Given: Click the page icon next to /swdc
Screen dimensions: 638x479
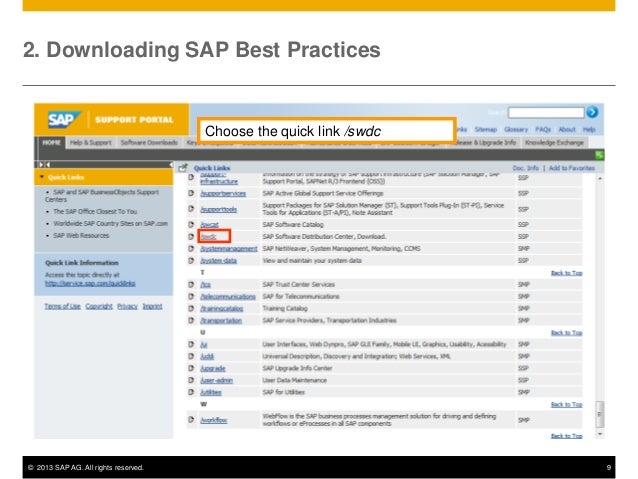Looking at the screenshot, I should click(191, 236).
